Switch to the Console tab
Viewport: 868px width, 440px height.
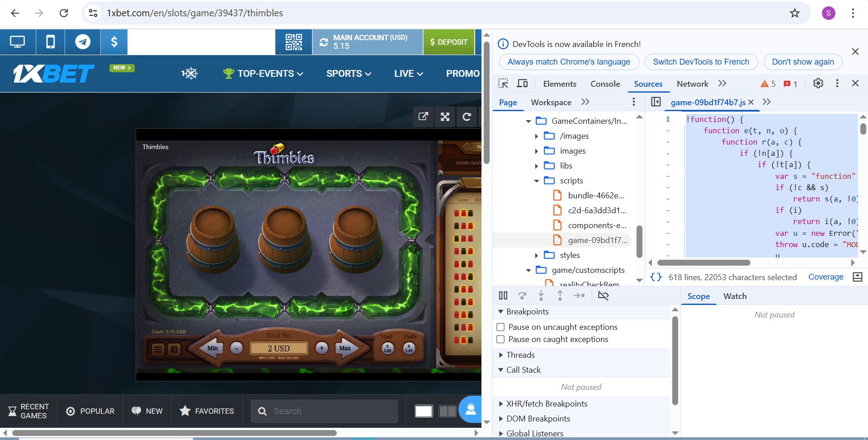click(x=605, y=84)
